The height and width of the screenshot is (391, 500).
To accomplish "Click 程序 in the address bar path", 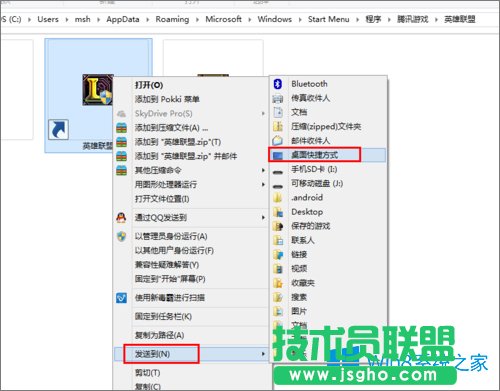I will click(x=373, y=19).
